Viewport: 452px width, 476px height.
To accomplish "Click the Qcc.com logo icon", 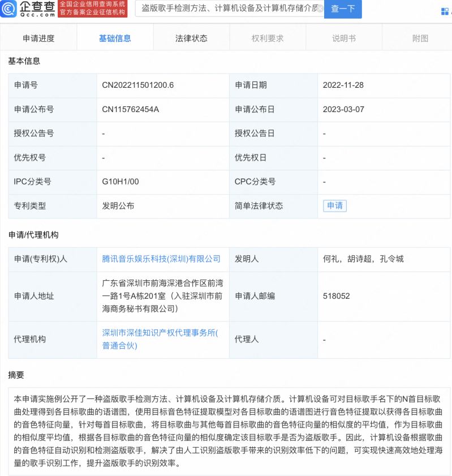I will pyautogui.click(x=8, y=8).
